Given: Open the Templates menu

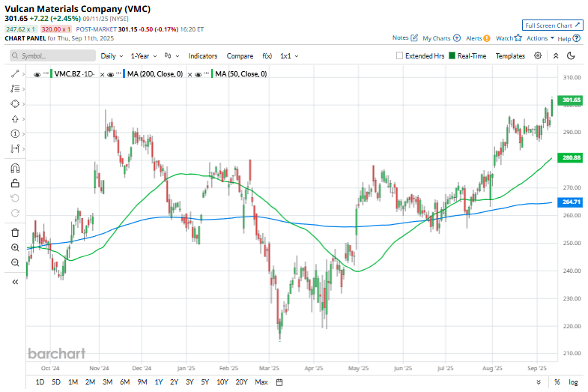Looking at the screenshot, I should click(510, 56).
